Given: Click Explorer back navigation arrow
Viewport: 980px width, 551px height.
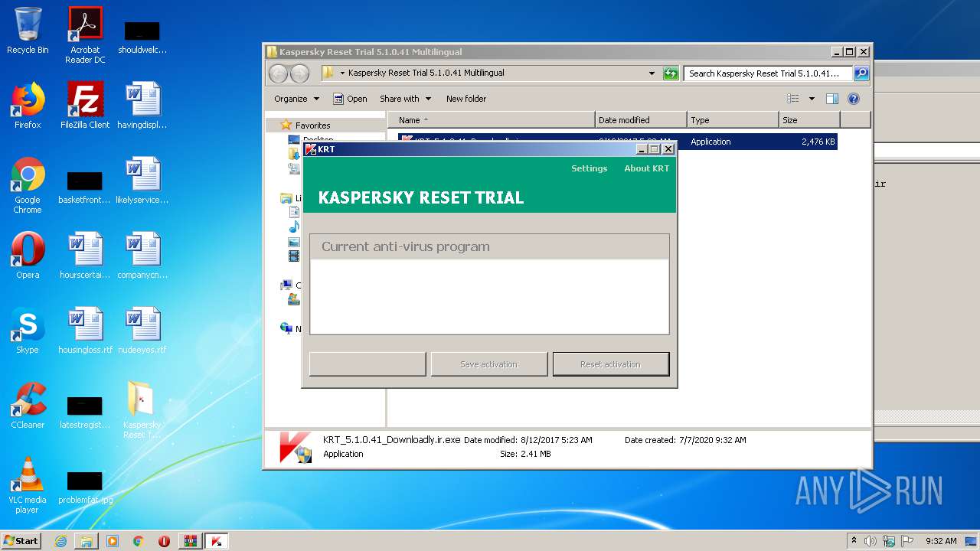Looking at the screenshot, I should coord(278,73).
